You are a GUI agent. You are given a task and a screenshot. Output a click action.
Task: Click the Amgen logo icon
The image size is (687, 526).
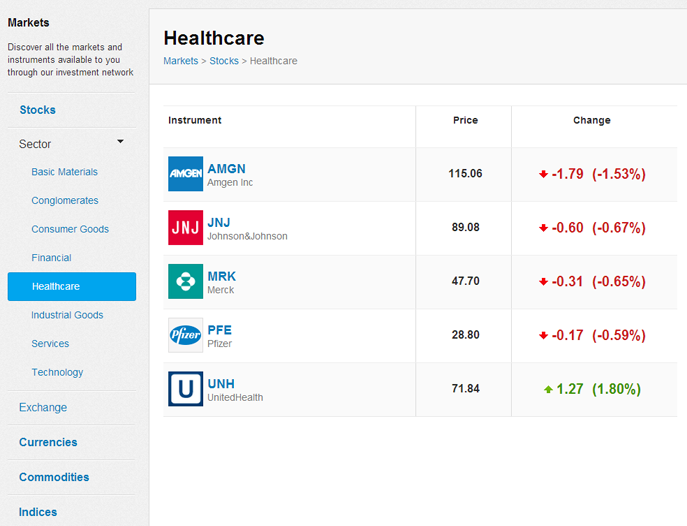coord(185,174)
